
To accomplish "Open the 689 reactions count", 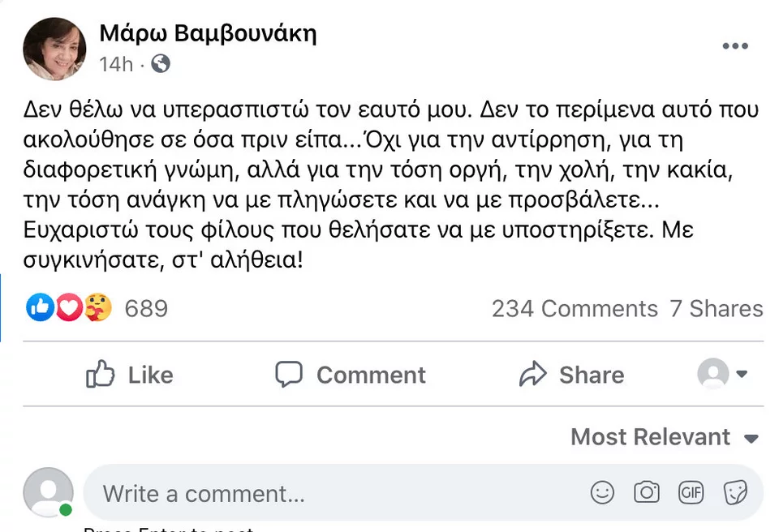I will [x=146, y=309].
